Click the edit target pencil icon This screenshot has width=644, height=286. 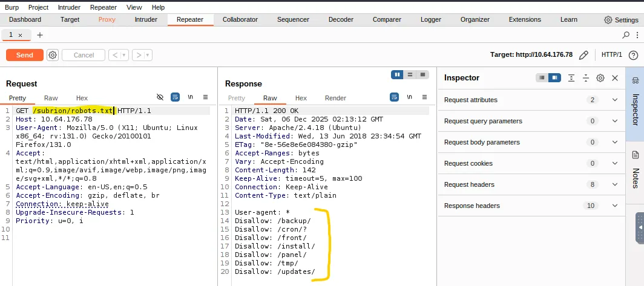[x=583, y=55]
